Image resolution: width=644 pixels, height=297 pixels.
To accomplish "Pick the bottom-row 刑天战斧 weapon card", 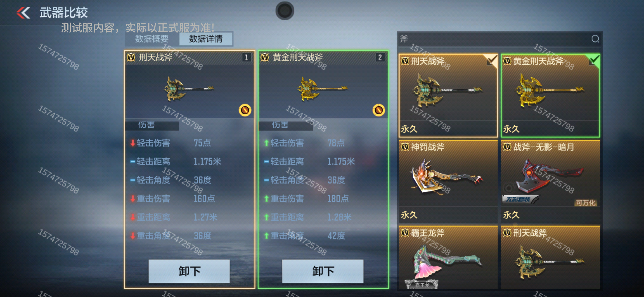I will click(550, 257).
